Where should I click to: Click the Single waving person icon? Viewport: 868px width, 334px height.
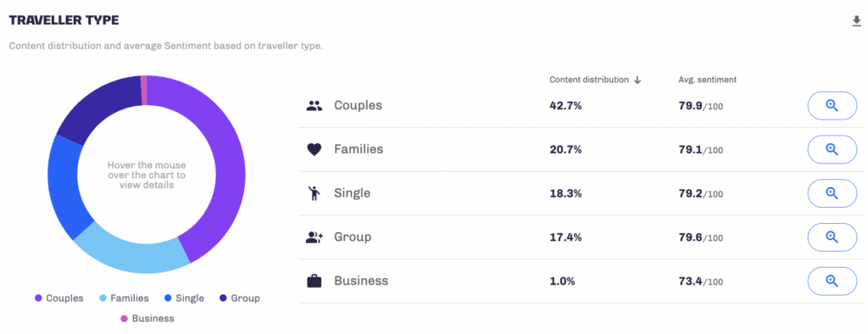pyautogui.click(x=314, y=193)
